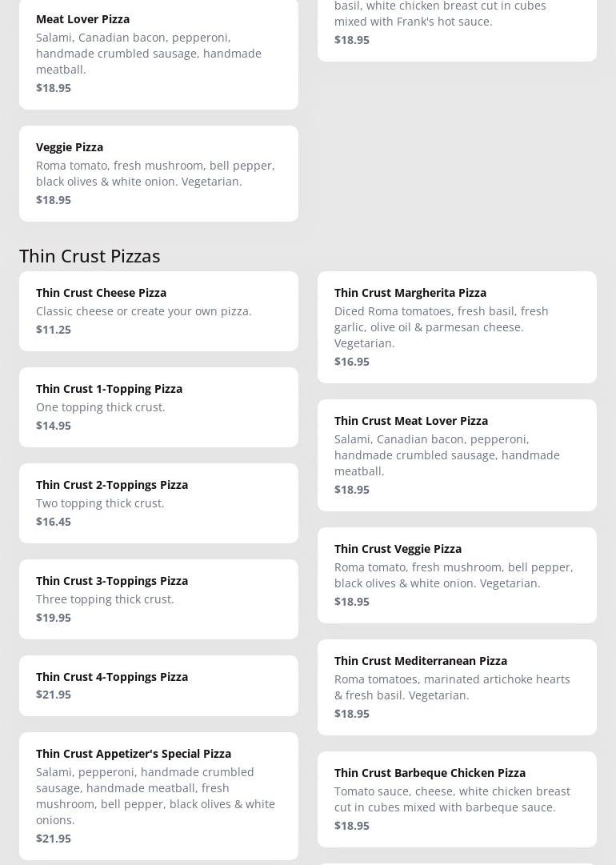
Task: Open Thin Crust Margherita Pizza
Action: (x=456, y=326)
